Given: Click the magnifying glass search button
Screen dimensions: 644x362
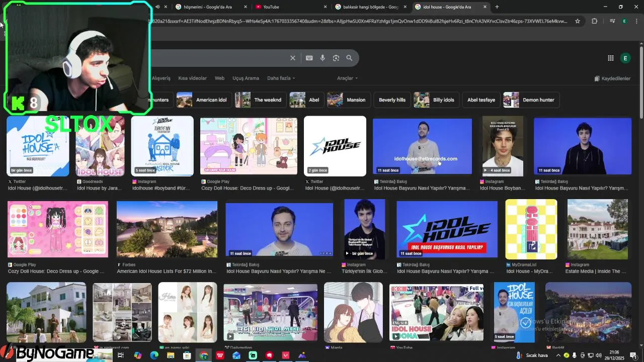Looking at the screenshot, I should click(x=349, y=58).
